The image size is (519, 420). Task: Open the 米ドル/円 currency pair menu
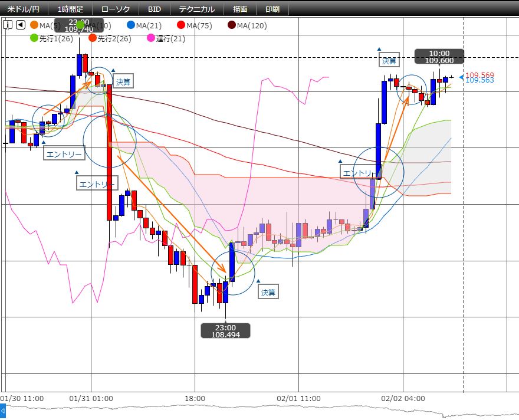click(24, 9)
